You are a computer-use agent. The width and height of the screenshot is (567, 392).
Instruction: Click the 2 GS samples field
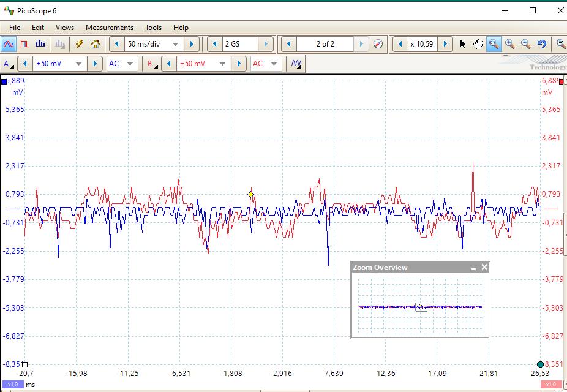click(240, 44)
